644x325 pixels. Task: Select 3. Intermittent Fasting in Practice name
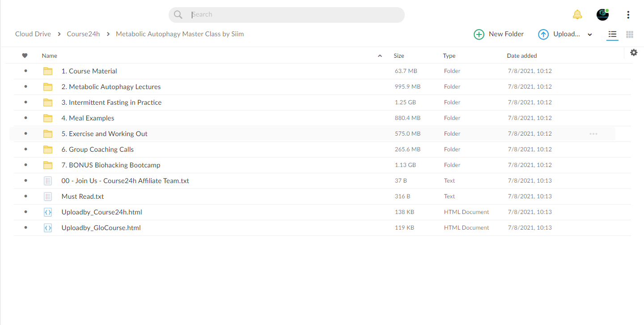pyautogui.click(x=111, y=103)
